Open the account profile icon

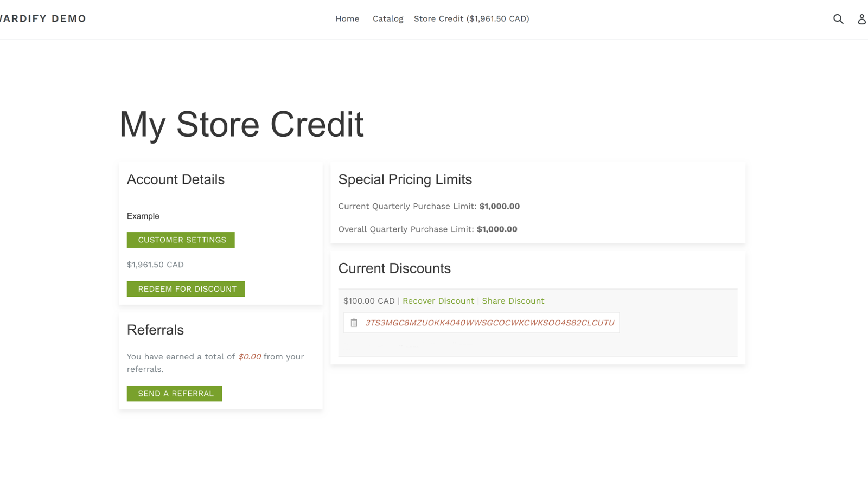pos(862,19)
